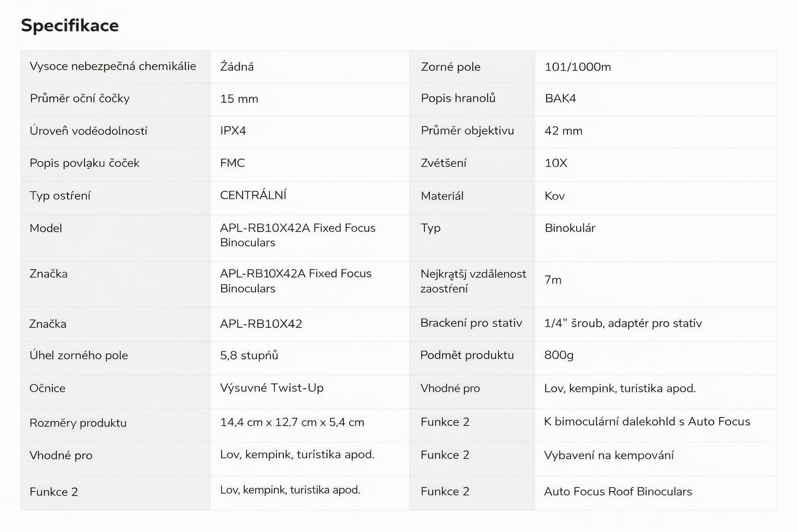
Task: Click the 'BAK4' prism description value
Action: point(560,99)
